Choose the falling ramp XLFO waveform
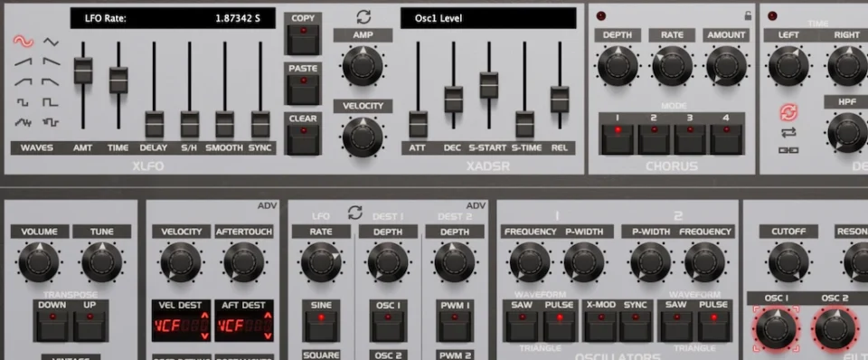This screenshot has width=868, height=360. (x=51, y=62)
